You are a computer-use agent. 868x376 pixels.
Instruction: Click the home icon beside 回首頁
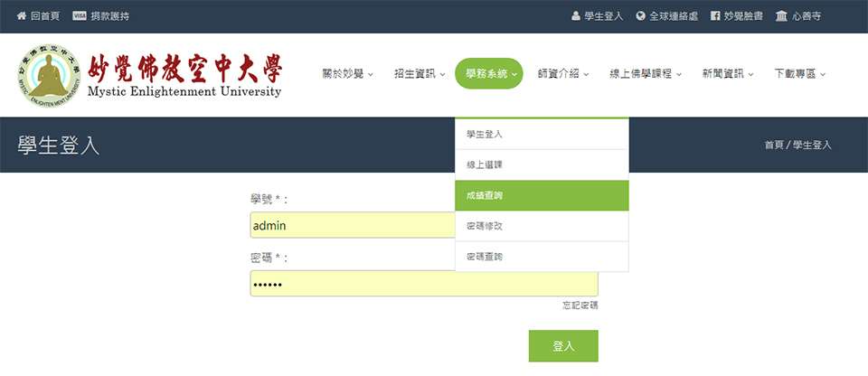22,16
